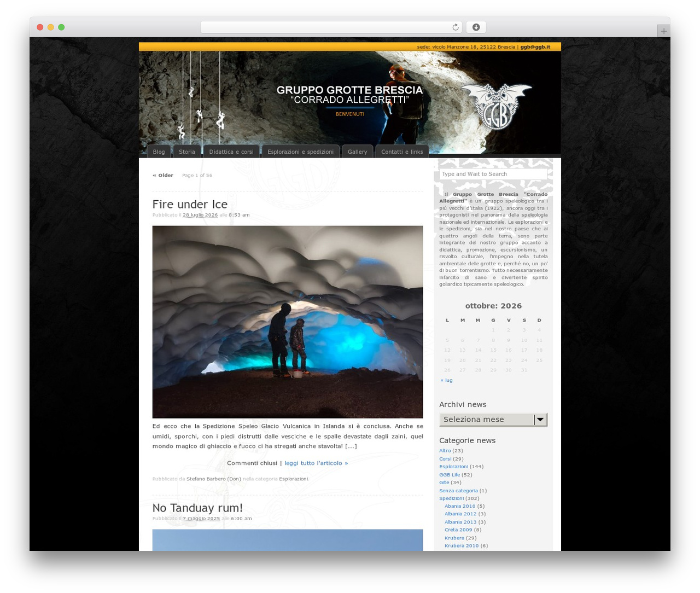Open the Senza categoria link
Image resolution: width=700 pixels, height=593 pixels.
point(458,491)
